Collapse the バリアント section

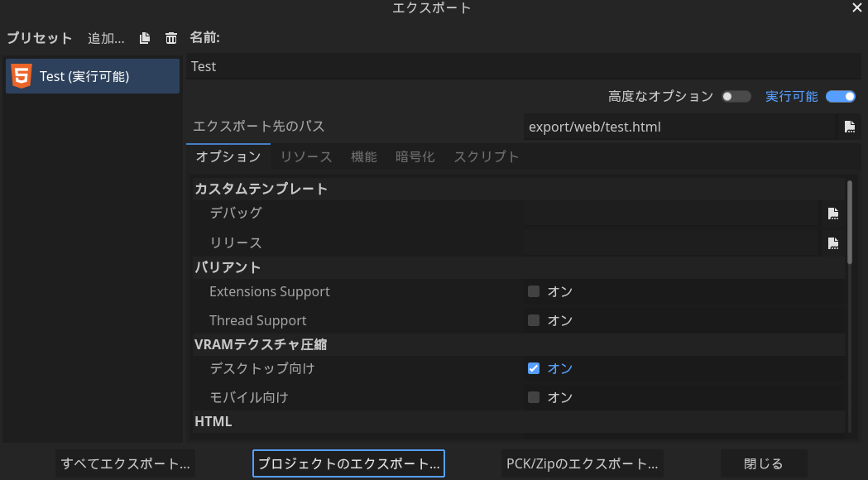[x=518, y=267]
